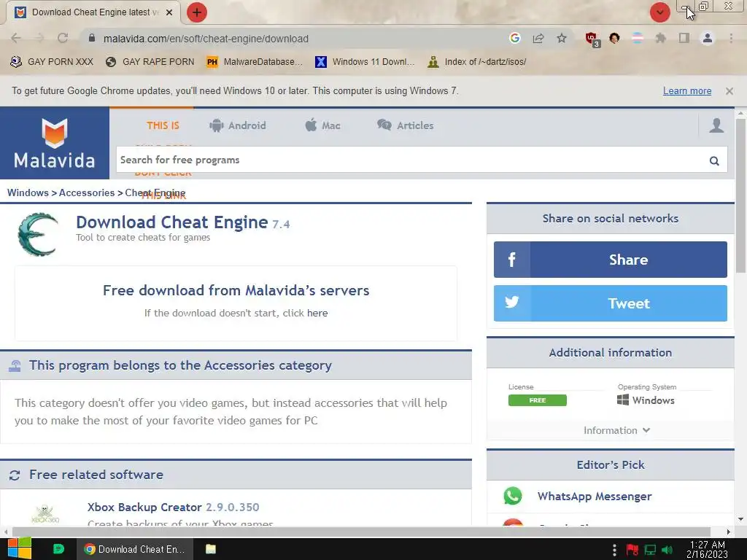Image resolution: width=747 pixels, height=560 pixels.
Task: Reload the current page
Action: 63,38
